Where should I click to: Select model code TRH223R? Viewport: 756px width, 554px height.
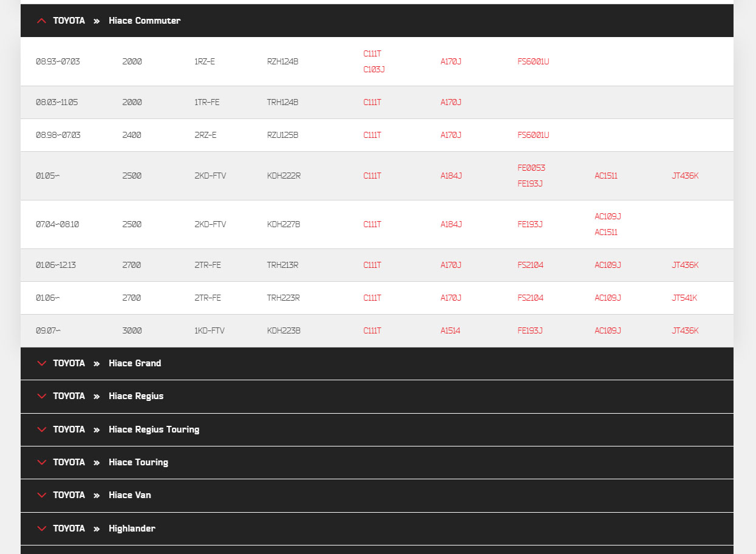pyautogui.click(x=284, y=298)
